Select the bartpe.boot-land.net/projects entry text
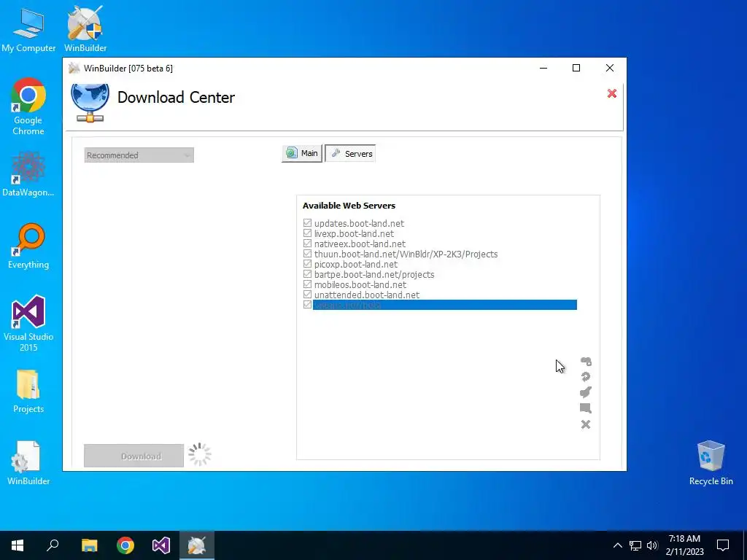Viewport: 747px width, 560px height. pos(374,275)
